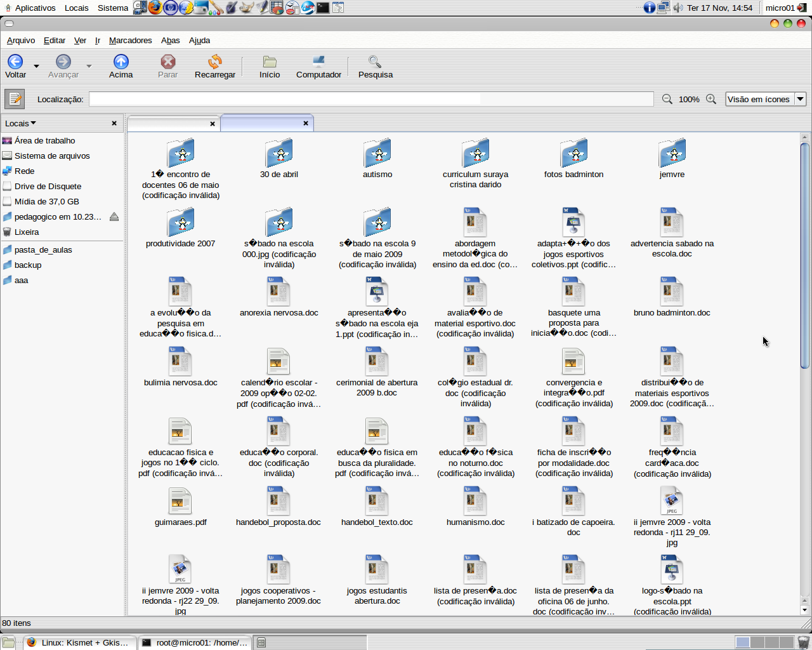The image size is (812, 650).
Task: Open the Voltar history dropdown arrow
Action: (x=36, y=66)
